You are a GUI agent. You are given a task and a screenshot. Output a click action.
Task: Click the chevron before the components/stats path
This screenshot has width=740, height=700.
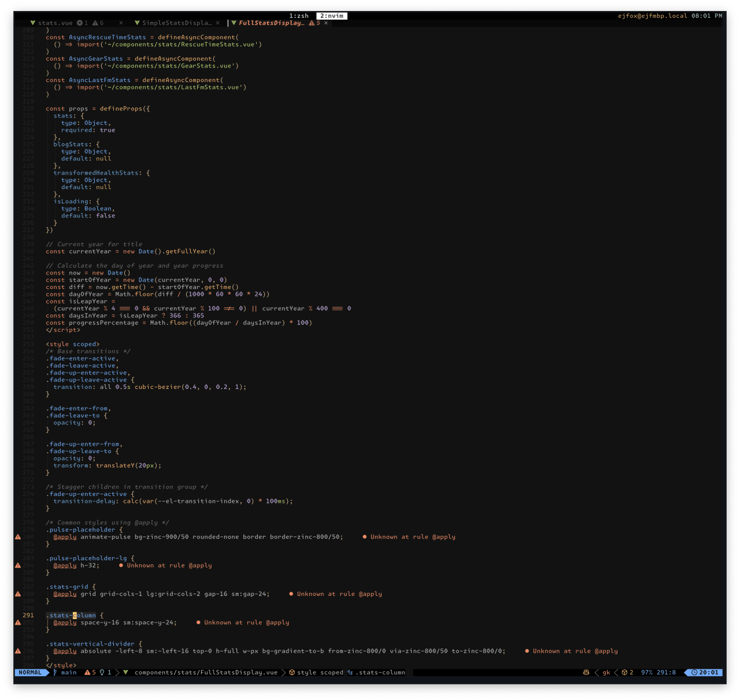point(118,672)
